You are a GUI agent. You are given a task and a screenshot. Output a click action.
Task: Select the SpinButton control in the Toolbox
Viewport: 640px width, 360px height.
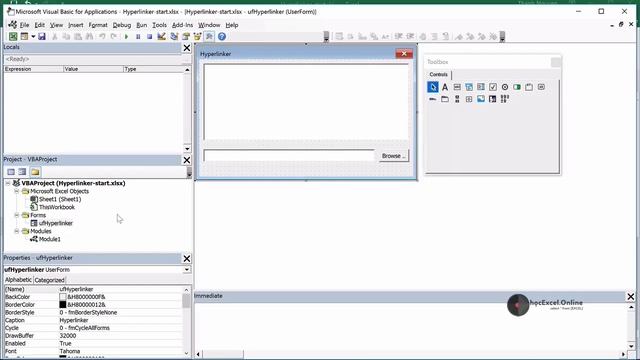(469, 99)
